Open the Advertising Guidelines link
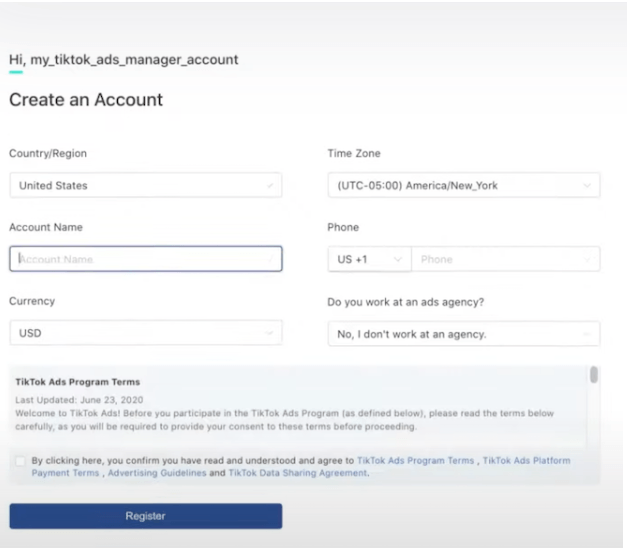The image size is (627, 548). pyautogui.click(x=157, y=473)
